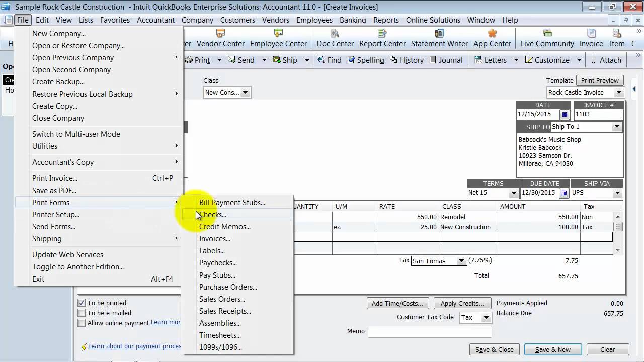Open the Ship To dropdown
Viewport: 644px width, 362px height.
pyautogui.click(x=617, y=127)
